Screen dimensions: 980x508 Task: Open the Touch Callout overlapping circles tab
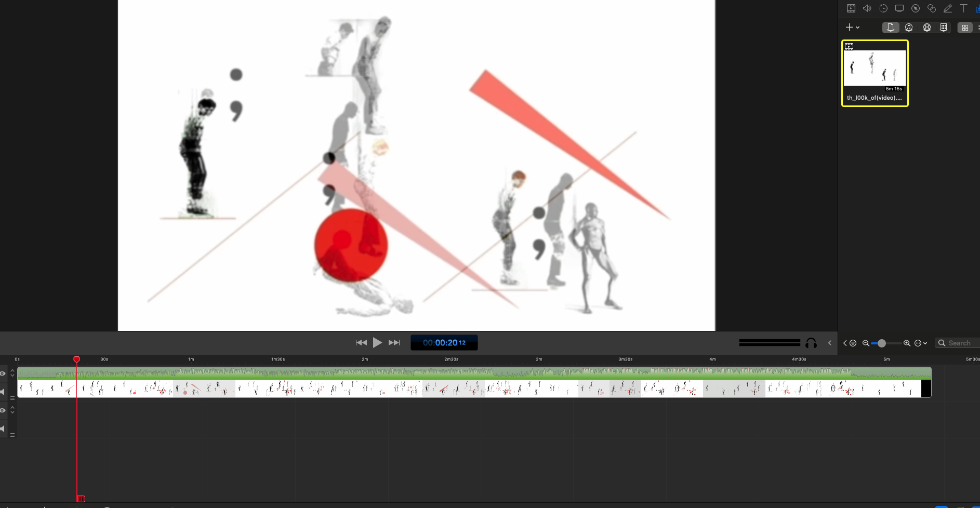pyautogui.click(x=932, y=8)
